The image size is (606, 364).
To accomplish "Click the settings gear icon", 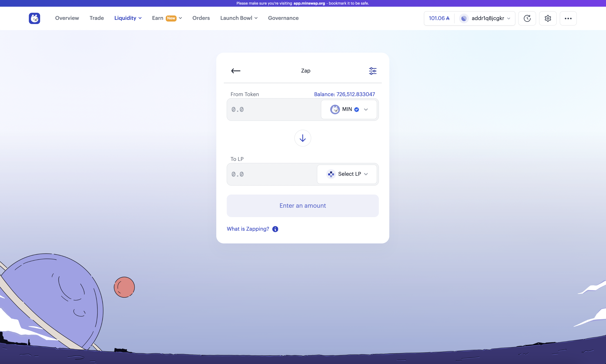I will pyautogui.click(x=548, y=18).
